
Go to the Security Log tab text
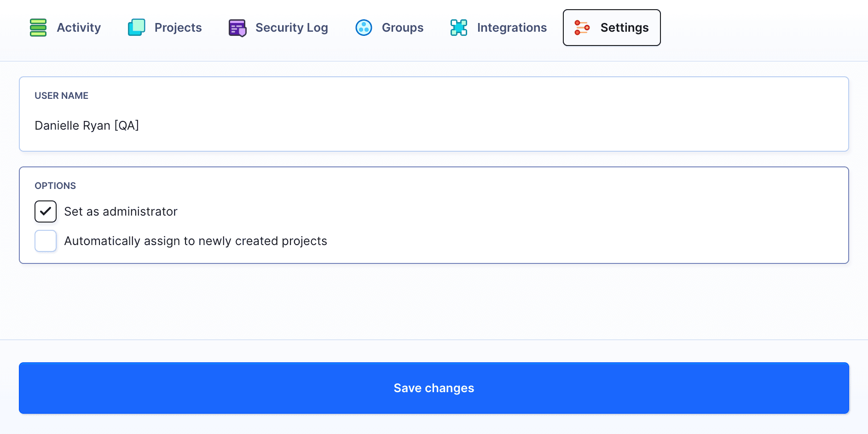tap(291, 28)
